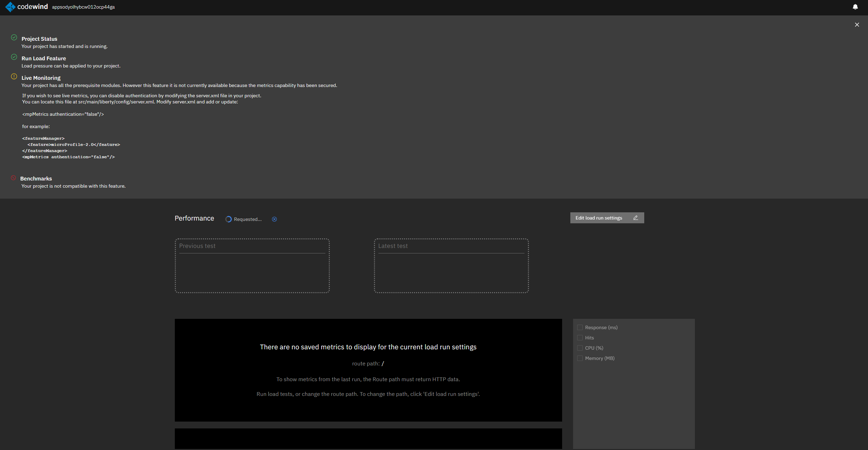Screen dimensions: 868x450
Task: Toggle the CPU (%) checkbox
Action: (580, 348)
